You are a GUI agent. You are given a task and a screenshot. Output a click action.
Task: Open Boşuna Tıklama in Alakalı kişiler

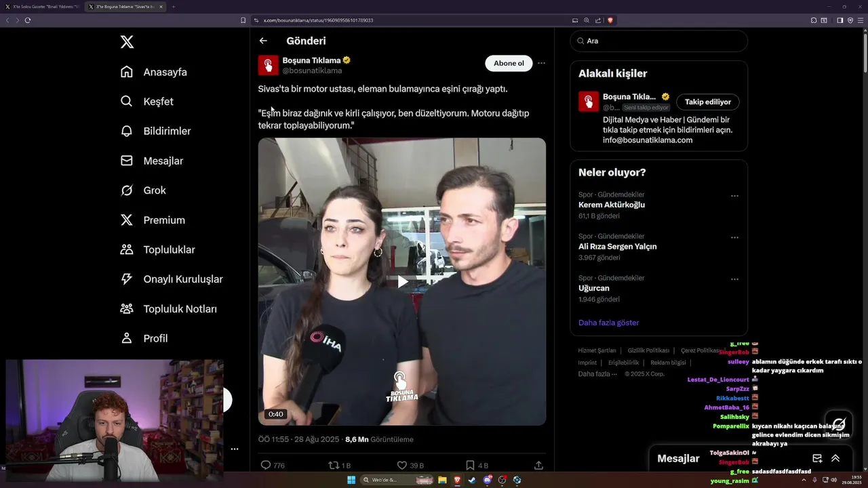pyautogui.click(x=629, y=96)
